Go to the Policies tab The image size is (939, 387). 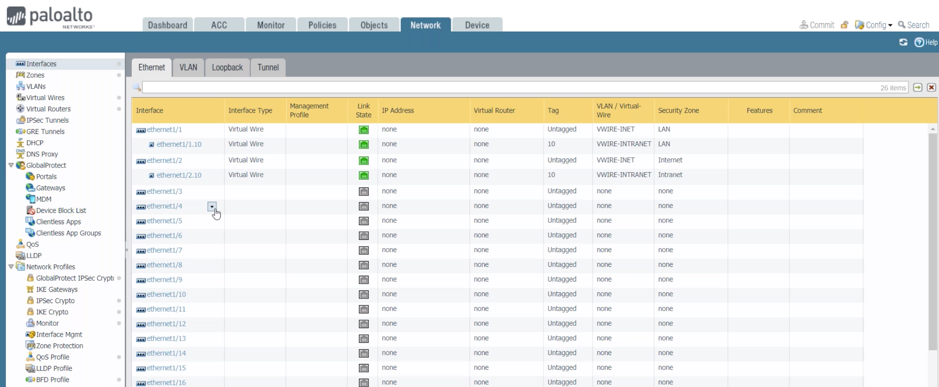[x=322, y=25]
